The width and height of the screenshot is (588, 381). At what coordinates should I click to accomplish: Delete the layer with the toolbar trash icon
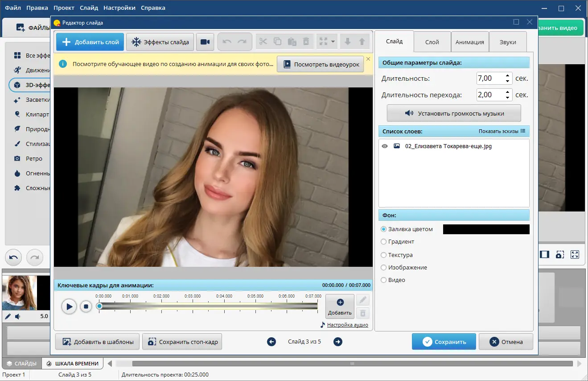(x=306, y=42)
